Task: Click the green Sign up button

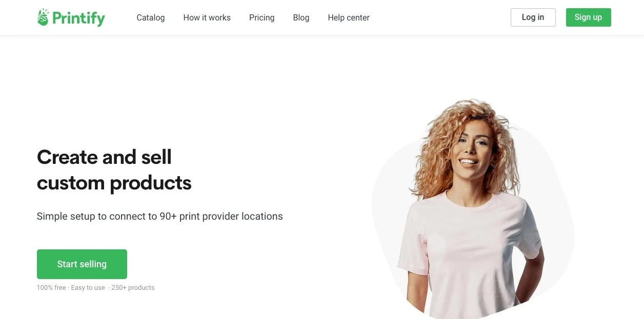Action: point(588,17)
